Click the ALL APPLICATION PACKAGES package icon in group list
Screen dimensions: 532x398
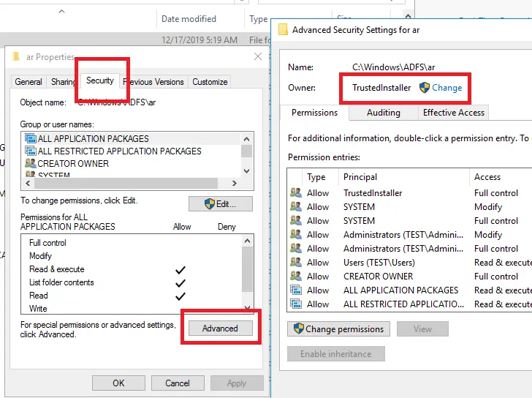click(x=31, y=138)
